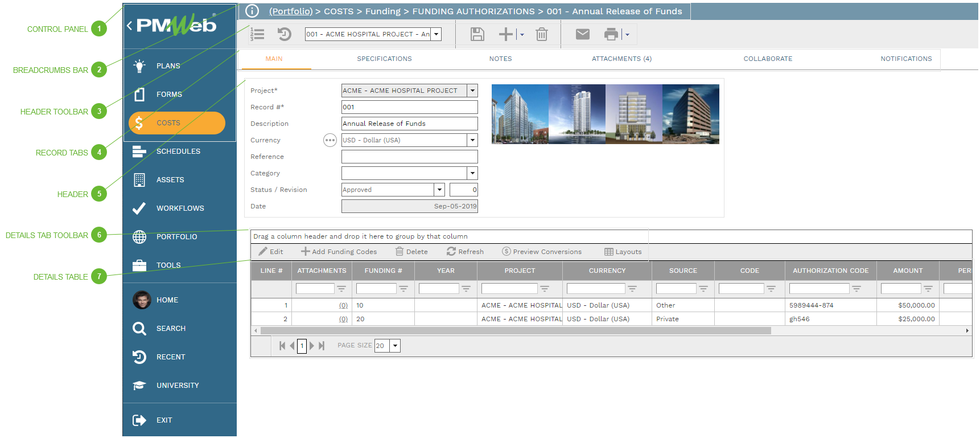
Task: Expand the print options dropdown arrow
Action: pos(627,35)
